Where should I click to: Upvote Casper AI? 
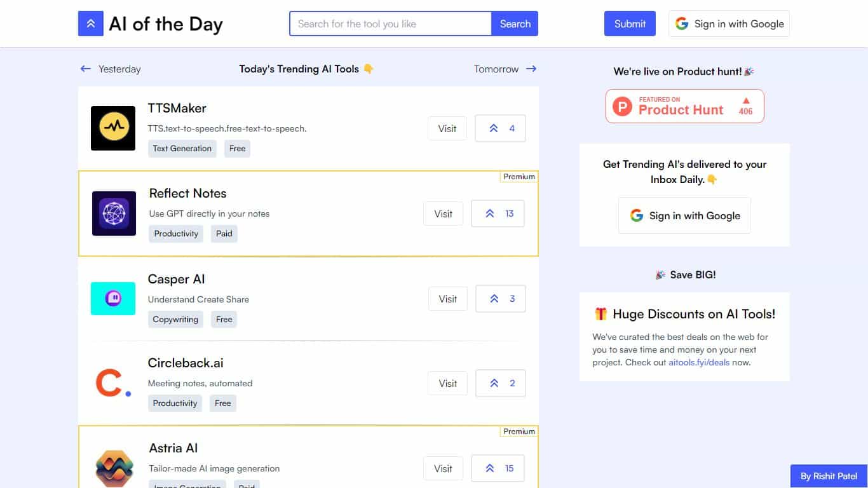[500, 298]
